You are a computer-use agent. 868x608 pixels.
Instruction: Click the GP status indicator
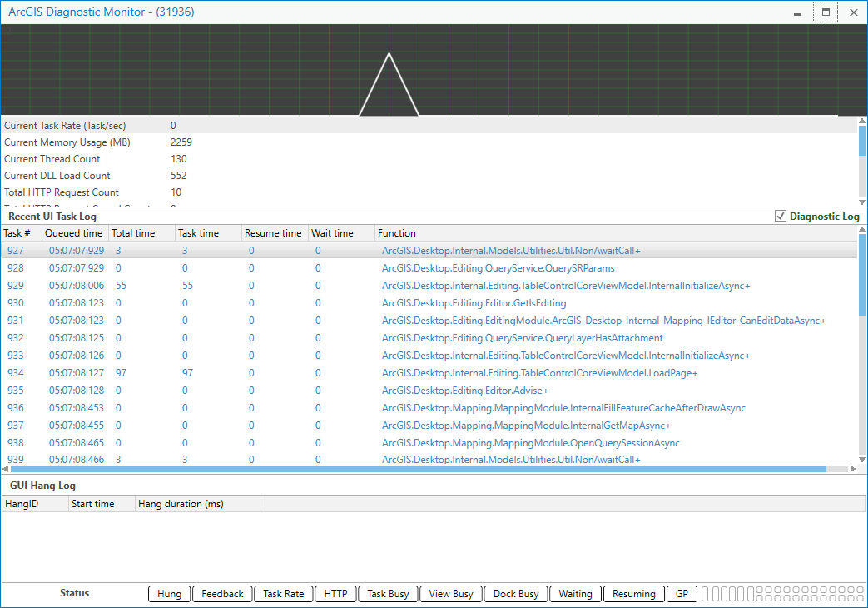coord(682,593)
